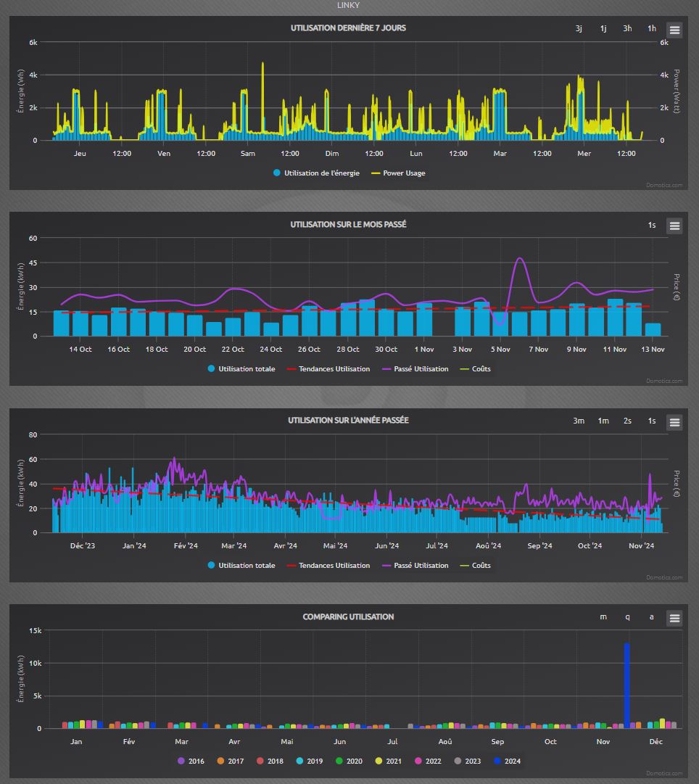
Task: Toggle the 2017 series in the comparison legend
Action: 231,761
